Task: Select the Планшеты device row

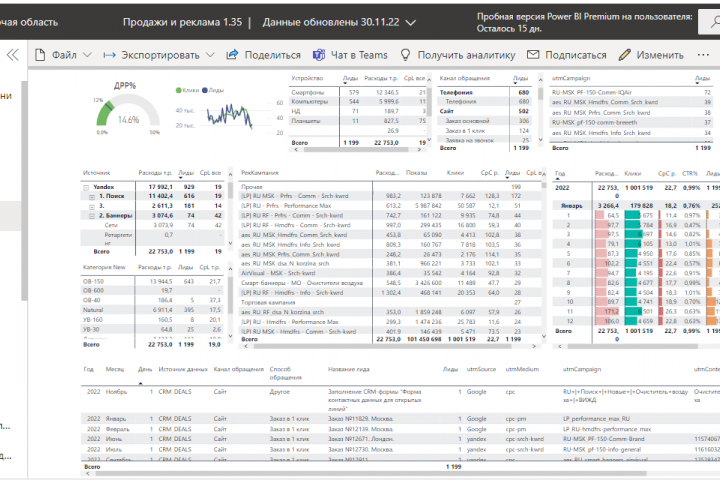Action: coord(358,121)
